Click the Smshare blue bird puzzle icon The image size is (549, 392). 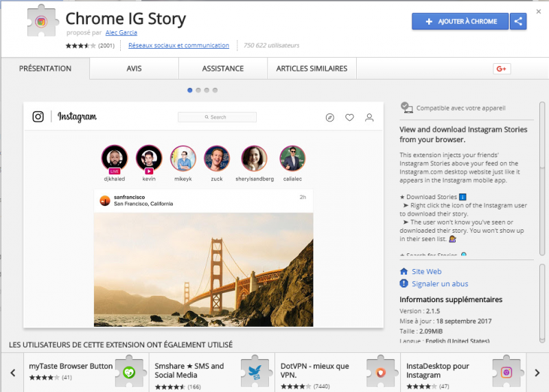coord(255,372)
